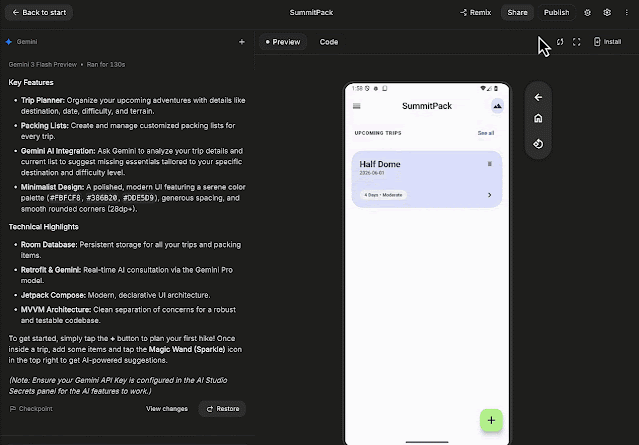The width and height of the screenshot is (639, 445).
Task: Open hamburger menu in SummitPack app
Action: (357, 106)
